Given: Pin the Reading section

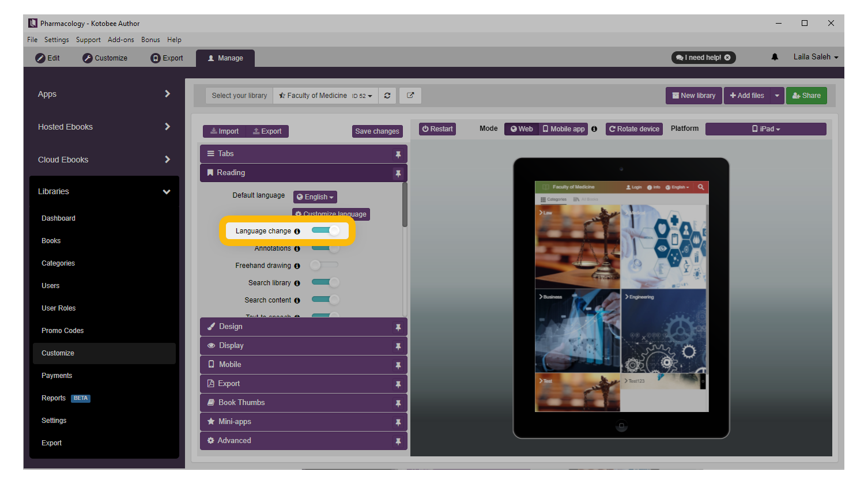Looking at the screenshot, I should (x=398, y=173).
